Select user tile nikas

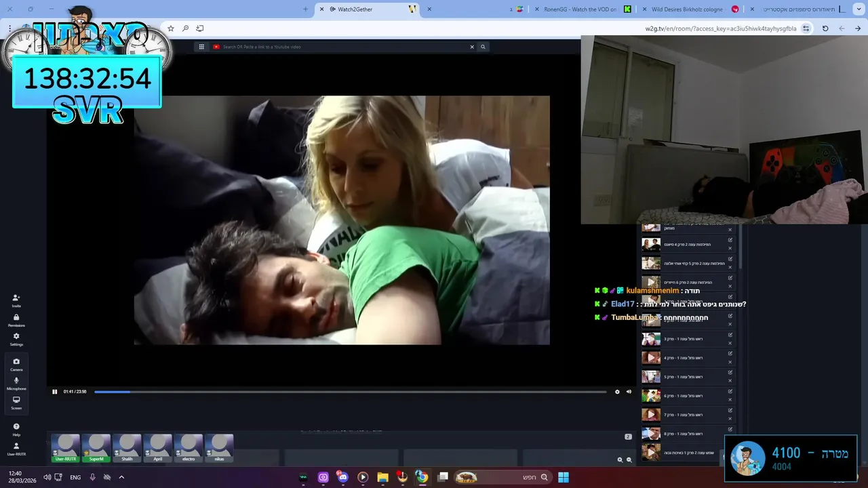219,448
